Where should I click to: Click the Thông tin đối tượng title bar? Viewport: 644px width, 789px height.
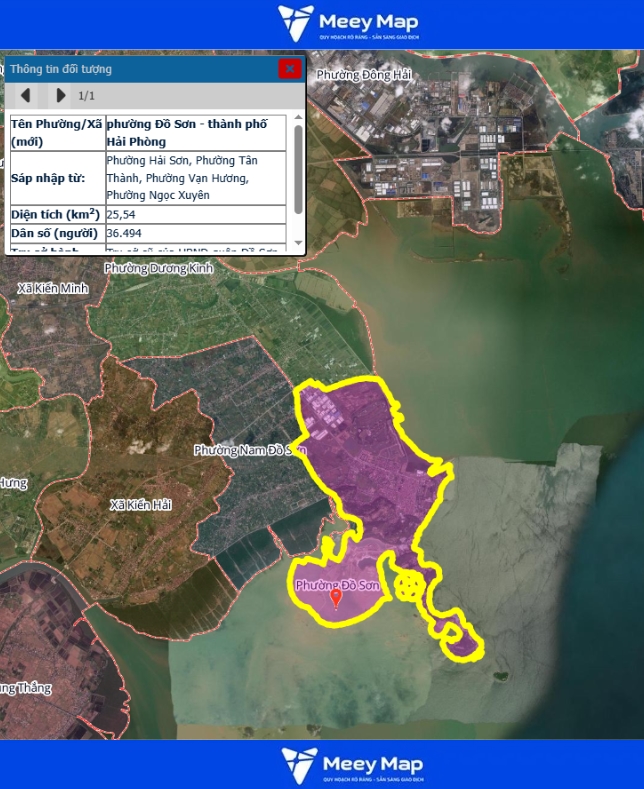[140, 69]
